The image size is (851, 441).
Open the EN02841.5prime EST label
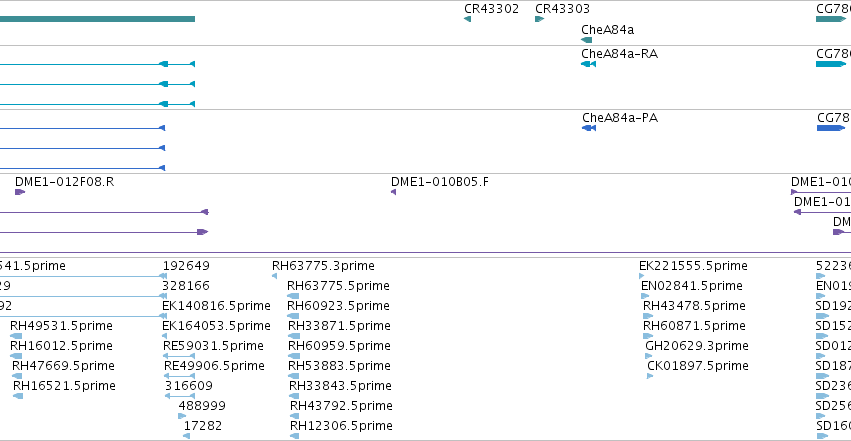pyautogui.click(x=691, y=286)
